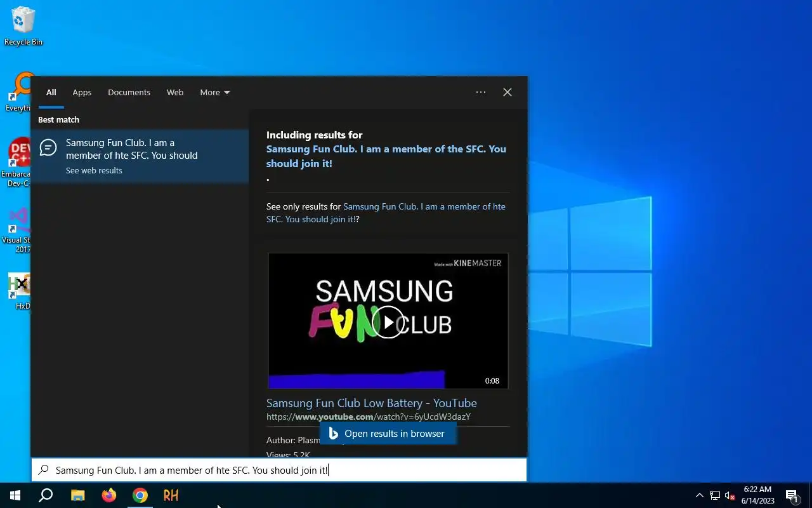This screenshot has height=508, width=812.
Task: Click the chat bubble icon in best match
Action: coord(48,148)
